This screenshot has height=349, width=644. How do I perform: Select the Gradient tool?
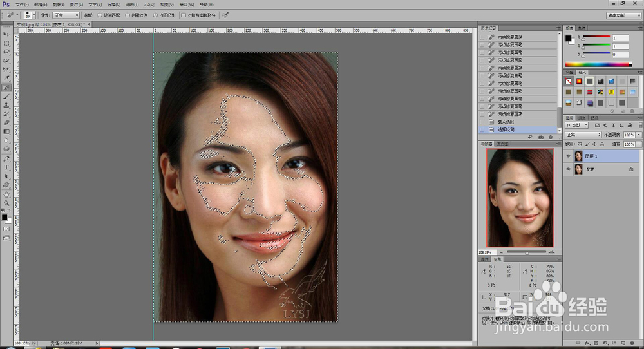pos(6,132)
